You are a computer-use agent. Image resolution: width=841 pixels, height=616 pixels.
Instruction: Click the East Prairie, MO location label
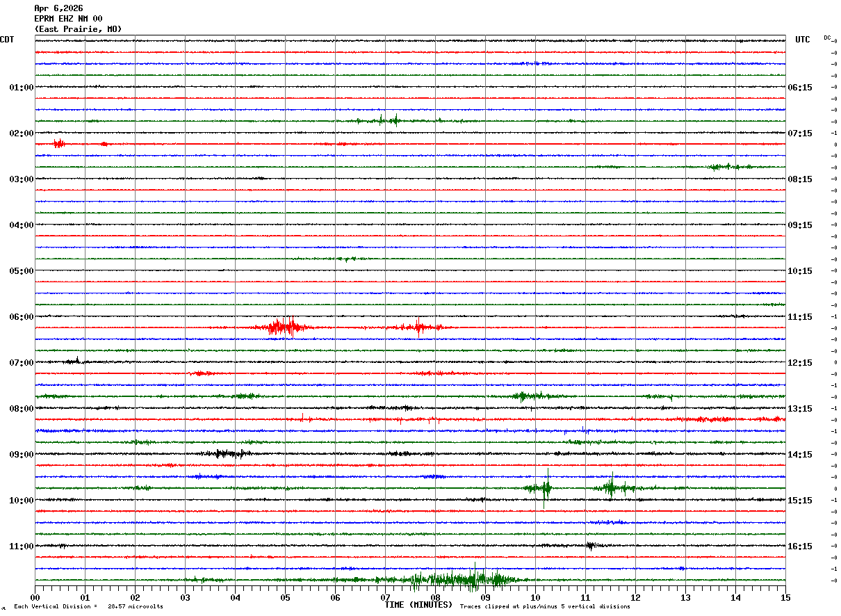[78, 29]
